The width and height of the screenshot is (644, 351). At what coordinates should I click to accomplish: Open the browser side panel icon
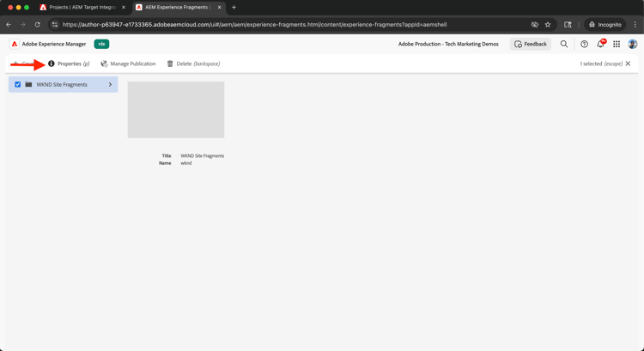tap(568, 25)
